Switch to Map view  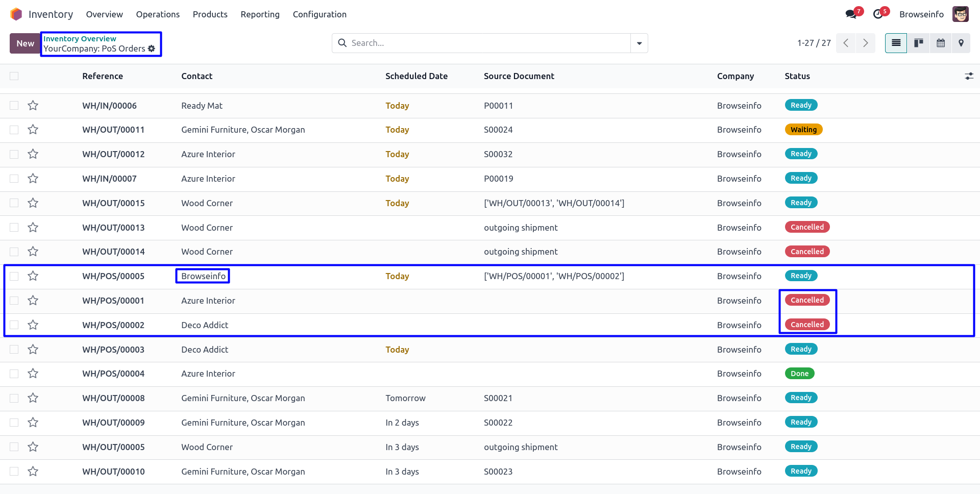(x=961, y=43)
